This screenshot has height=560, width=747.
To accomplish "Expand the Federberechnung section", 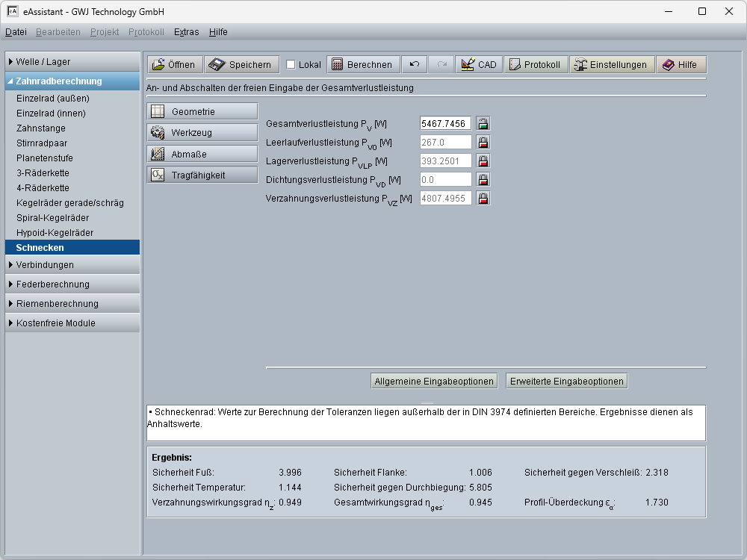I will tap(72, 284).
